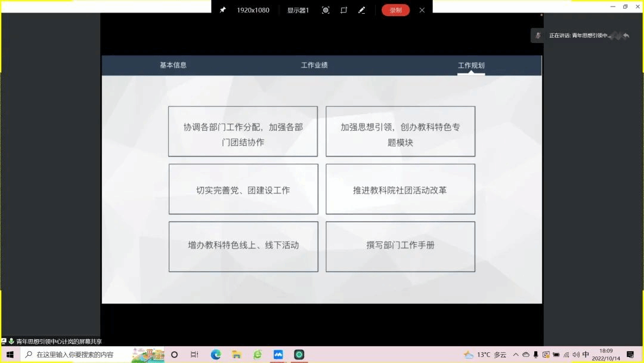Image resolution: width=644 pixels, height=363 pixels.
Task: Switch to the 基本信息 tab
Action: pos(173,65)
